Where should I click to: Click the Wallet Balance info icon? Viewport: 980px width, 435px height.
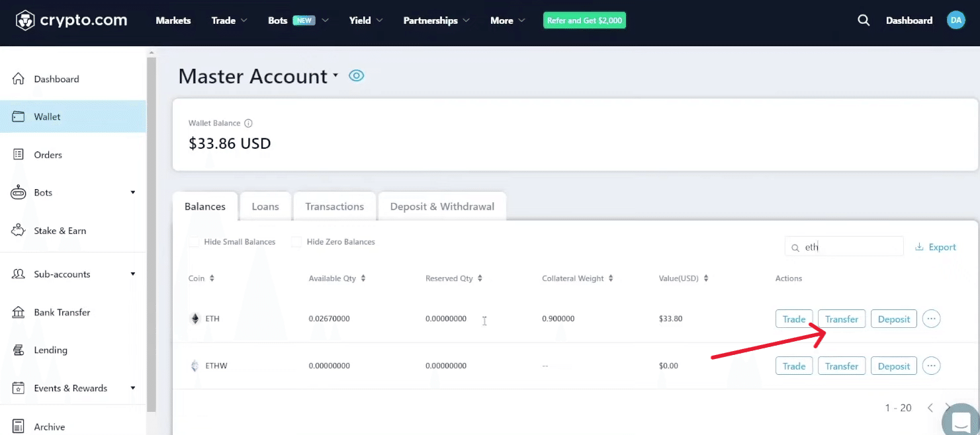click(x=248, y=123)
